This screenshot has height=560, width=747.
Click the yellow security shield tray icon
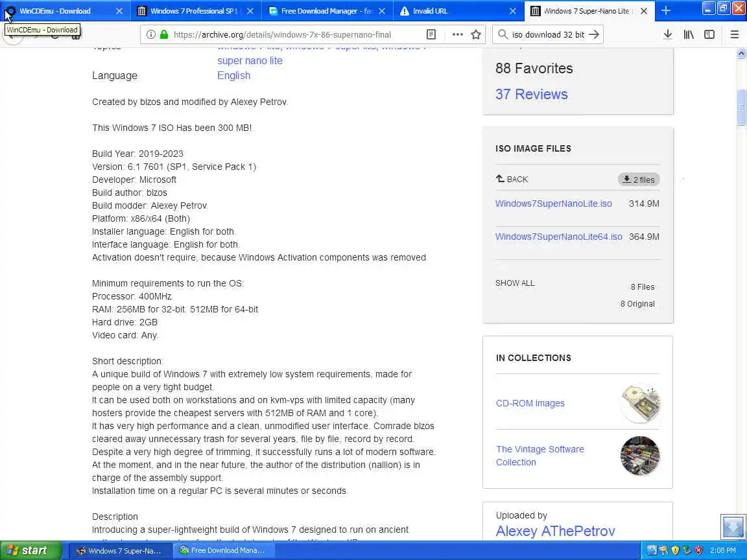pyautogui.click(x=675, y=550)
